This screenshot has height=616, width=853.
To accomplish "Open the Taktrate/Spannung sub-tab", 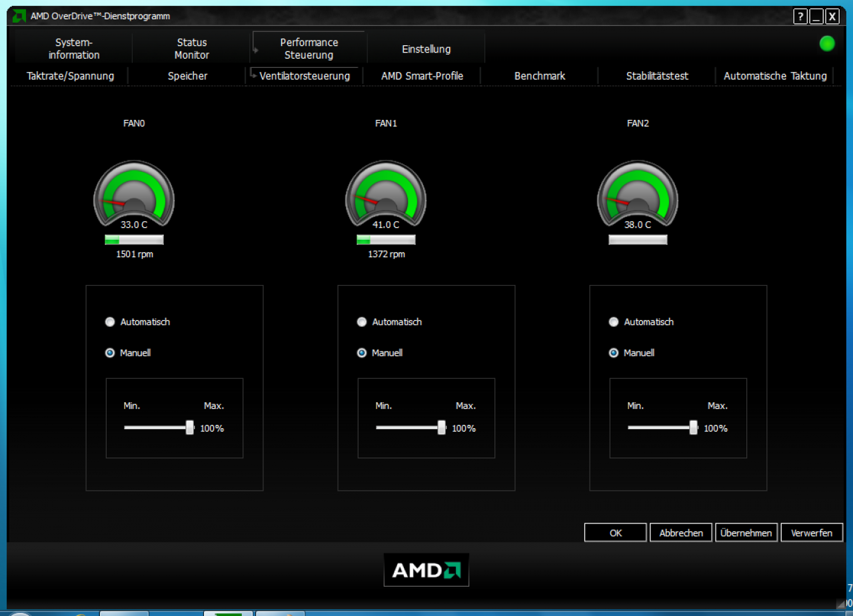I will point(71,76).
